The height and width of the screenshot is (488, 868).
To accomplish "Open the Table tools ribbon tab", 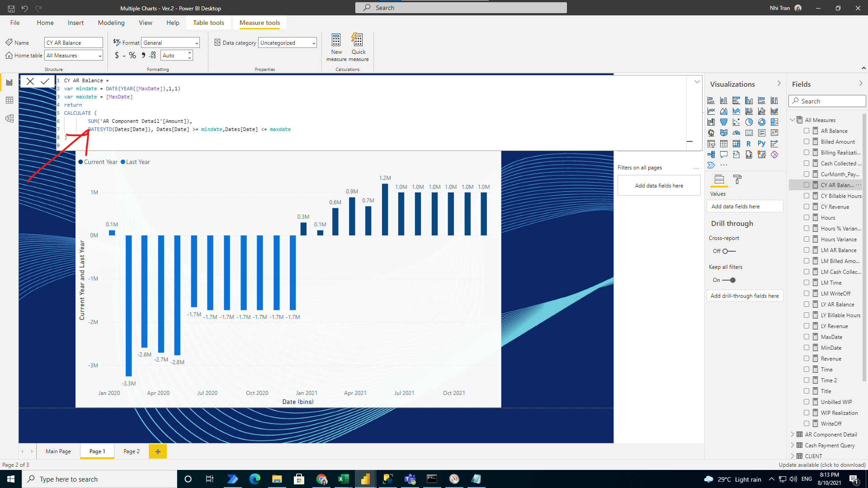I will [208, 23].
